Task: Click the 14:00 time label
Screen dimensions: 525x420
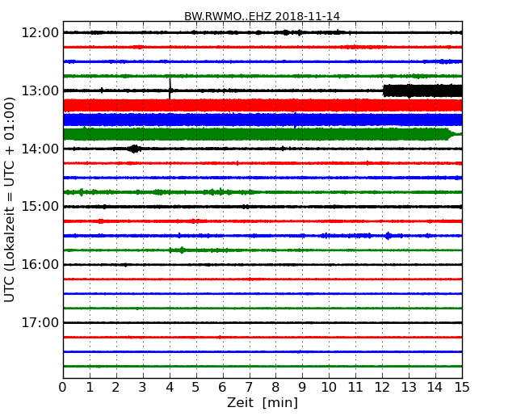Action: pos(40,149)
